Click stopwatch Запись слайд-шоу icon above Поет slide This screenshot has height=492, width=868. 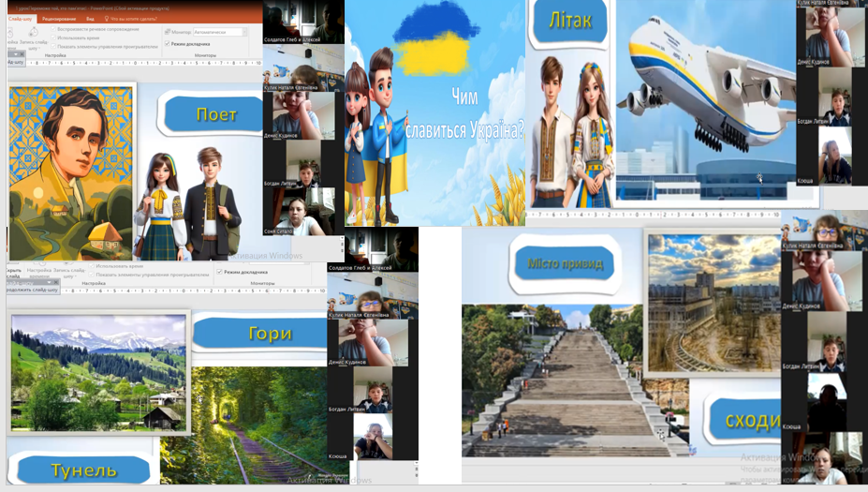click(x=34, y=32)
